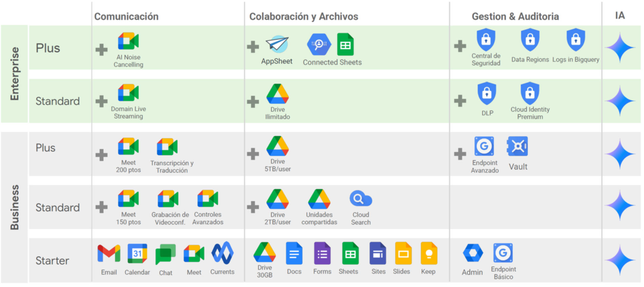Click the Gmail Email icon
Viewport: 644px width, 287px height.
click(x=109, y=254)
